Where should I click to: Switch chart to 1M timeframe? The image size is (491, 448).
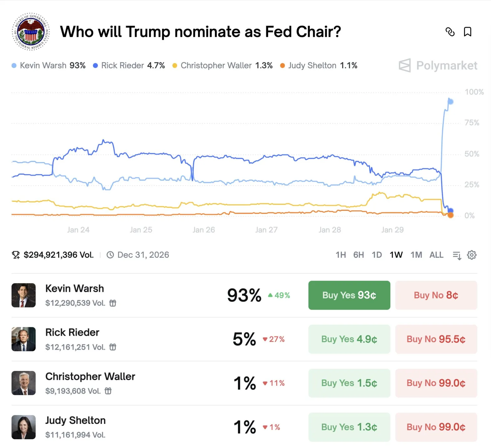pos(416,255)
